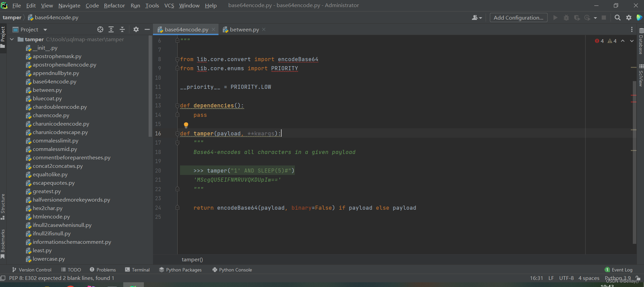Open Project panel options gear

pyautogui.click(x=136, y=29)
